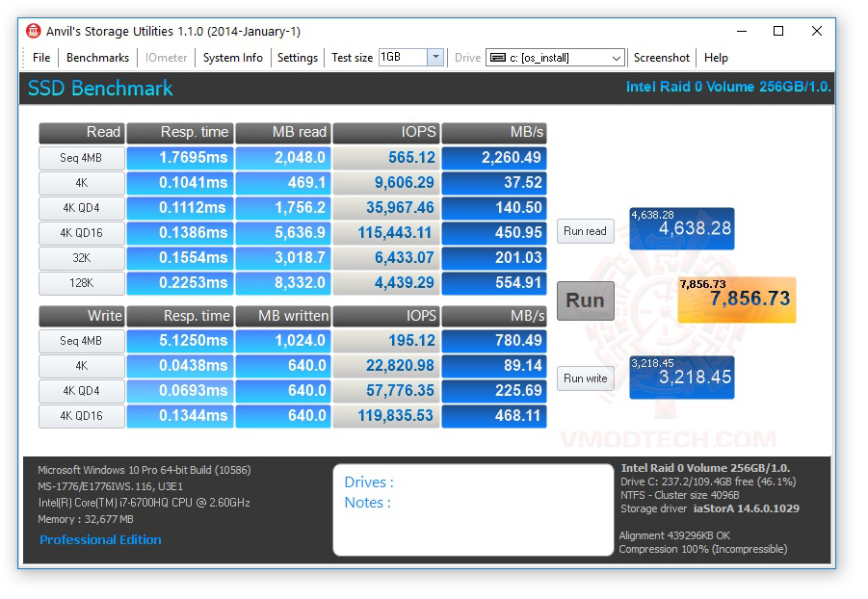
Task: Click the drive icon in Drive selector
Action: click(x=498, y=58)
